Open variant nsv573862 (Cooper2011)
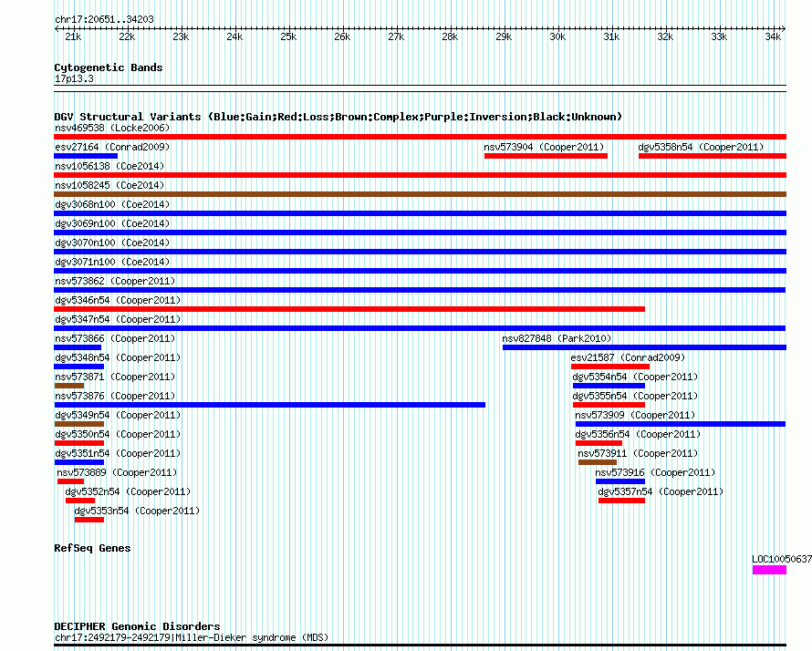Screen dimensions: 812x651 115,281
